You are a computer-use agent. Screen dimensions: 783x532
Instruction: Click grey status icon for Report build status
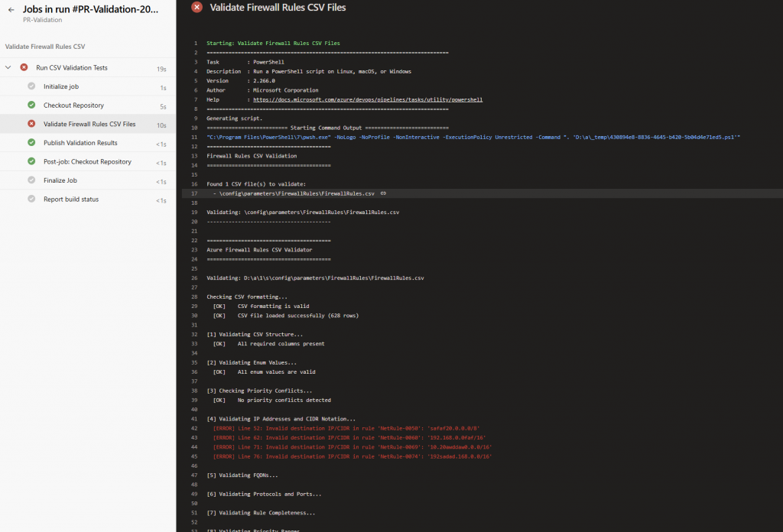click(31, 199)
